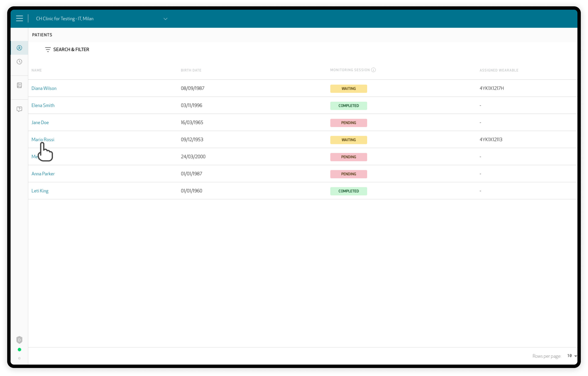Click birth date 09/12/1953
588x376 pixels.
(x=192, y=140)
